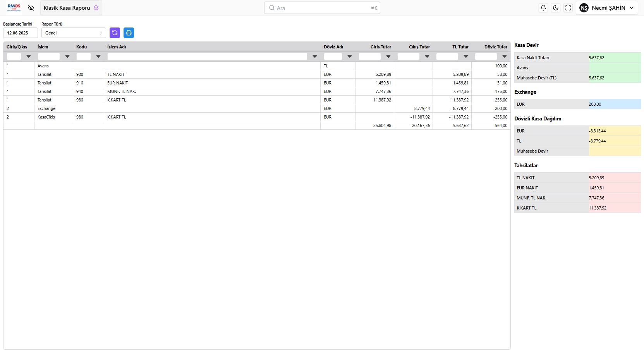Toggle dark mode moon icon
Viewport: 644px width, 352px height.
point(556,8)
